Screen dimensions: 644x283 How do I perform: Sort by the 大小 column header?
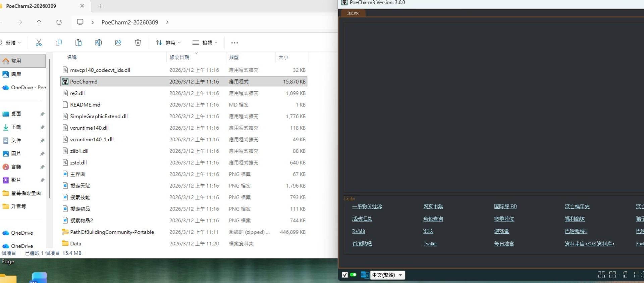click(x=283, y=57)
